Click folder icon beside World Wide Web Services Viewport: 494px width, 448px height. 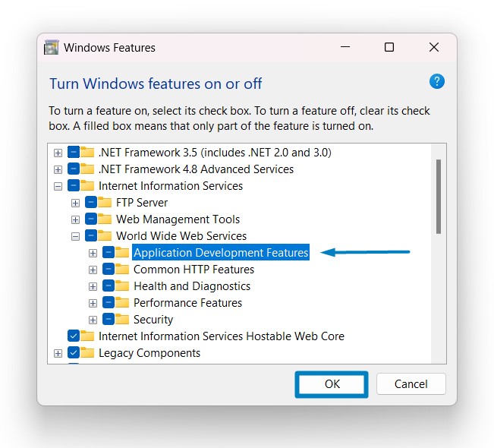pos(105,235)
